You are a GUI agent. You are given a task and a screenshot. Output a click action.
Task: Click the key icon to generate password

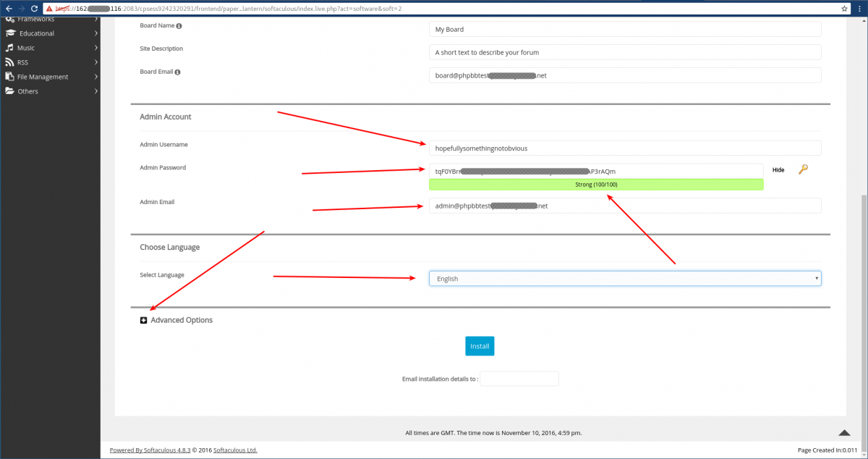tap(803, 169)
